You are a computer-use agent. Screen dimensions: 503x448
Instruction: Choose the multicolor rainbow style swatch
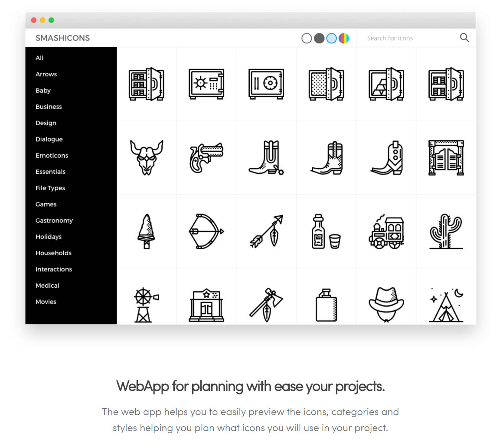[344, 38]
